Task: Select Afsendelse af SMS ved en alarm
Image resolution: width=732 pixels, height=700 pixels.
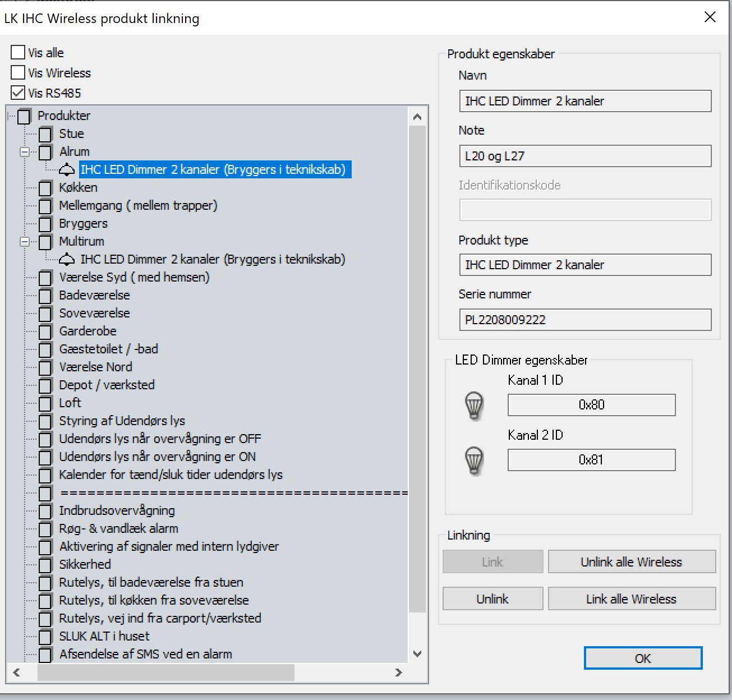Action: [145, 654]
